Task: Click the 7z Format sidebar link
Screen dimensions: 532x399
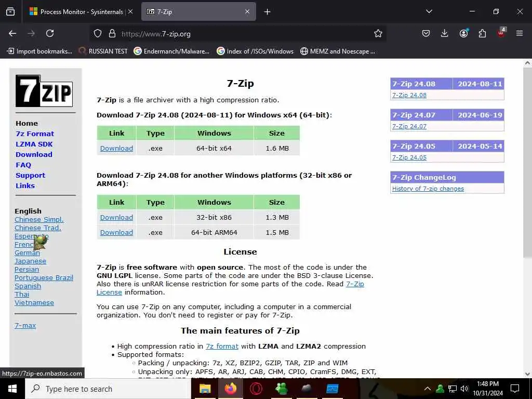Action: 35,134
